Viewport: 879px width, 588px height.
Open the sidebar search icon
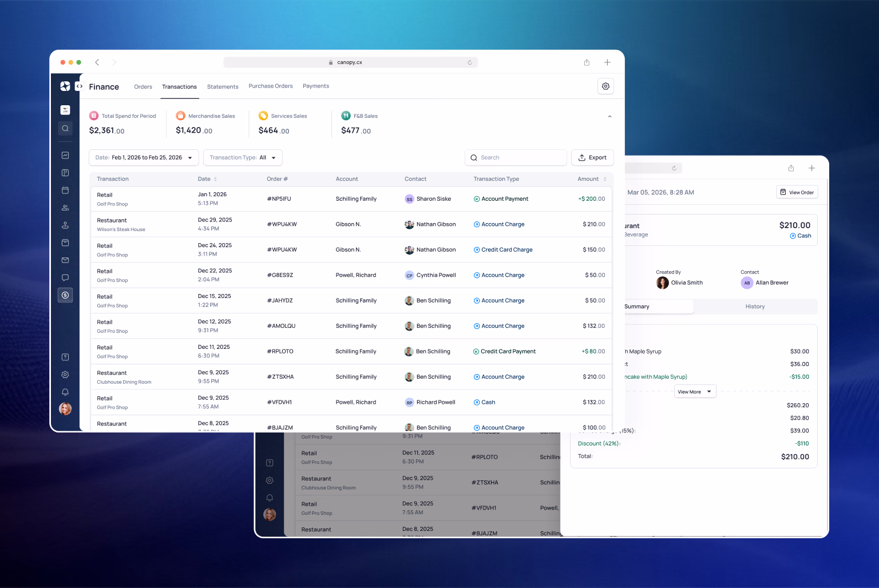(x=65, y=129)
